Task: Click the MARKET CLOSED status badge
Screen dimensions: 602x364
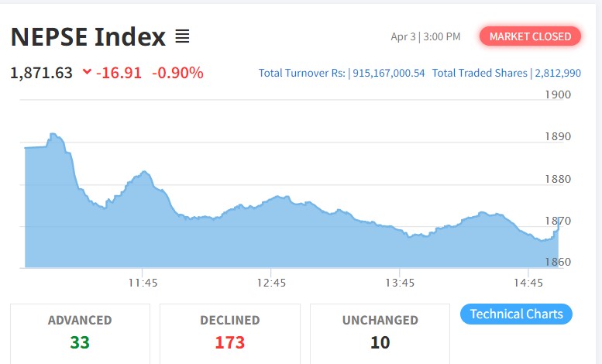Action: (530, 36)
